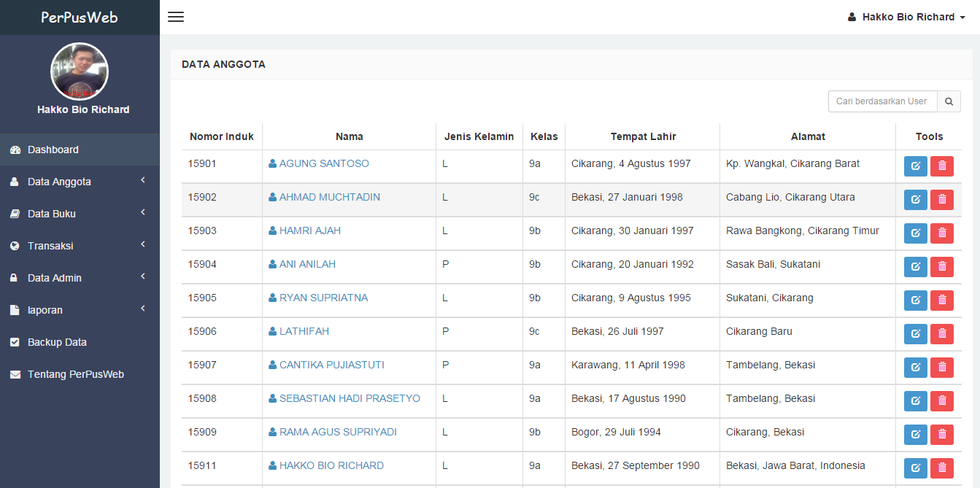The height and width of the screenshot is (488, 980).
Task: Expand the laporan sidebar menu
Action: click(x=80, y=310)
